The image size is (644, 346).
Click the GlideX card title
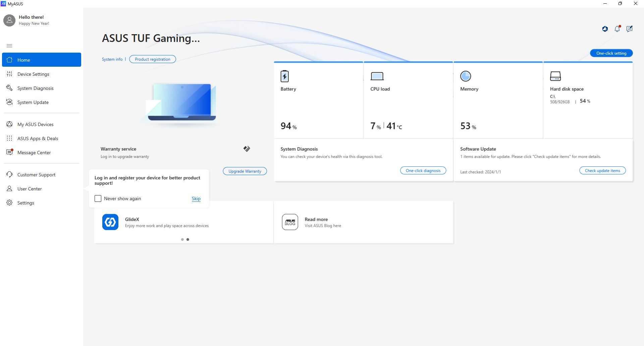click(x=132, y=219)
